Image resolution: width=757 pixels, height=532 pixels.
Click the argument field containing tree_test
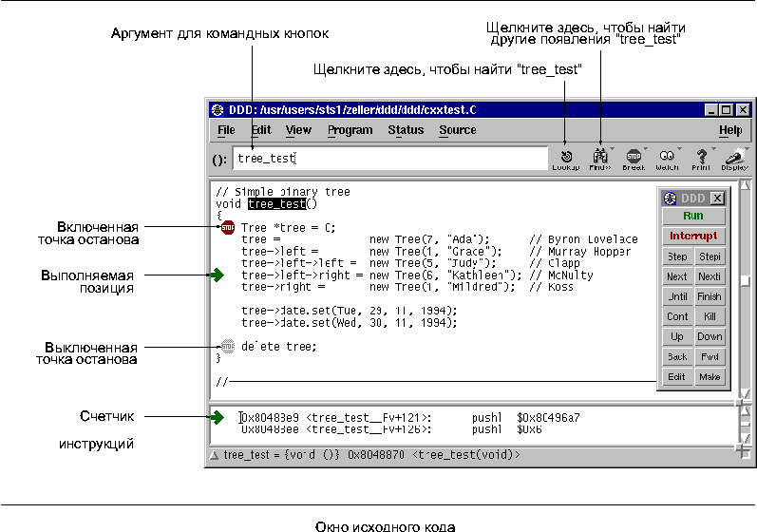pos(390,159)
